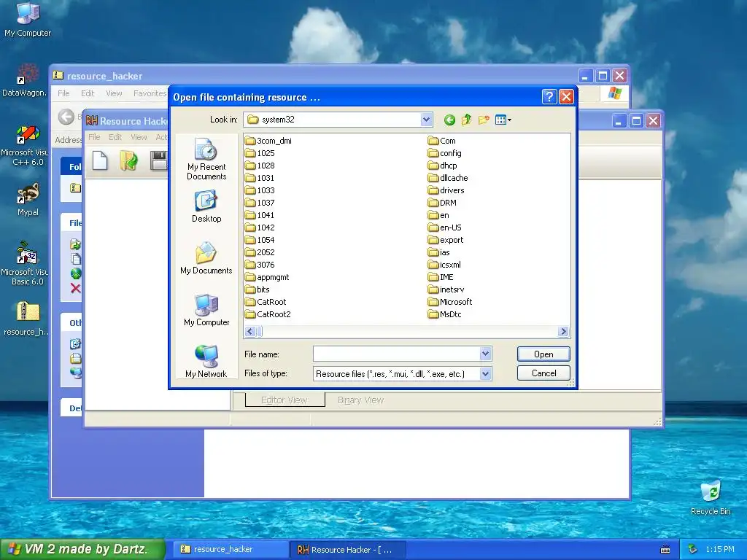
Task: Select the 3com_dmi folder
Action: [x=268, y=141]
